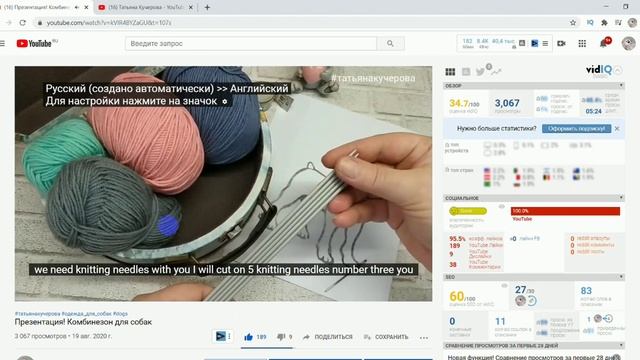Click the #одежда_для_собак hashtag link
This screenshot has height=360, width=640.
(87, 314)
